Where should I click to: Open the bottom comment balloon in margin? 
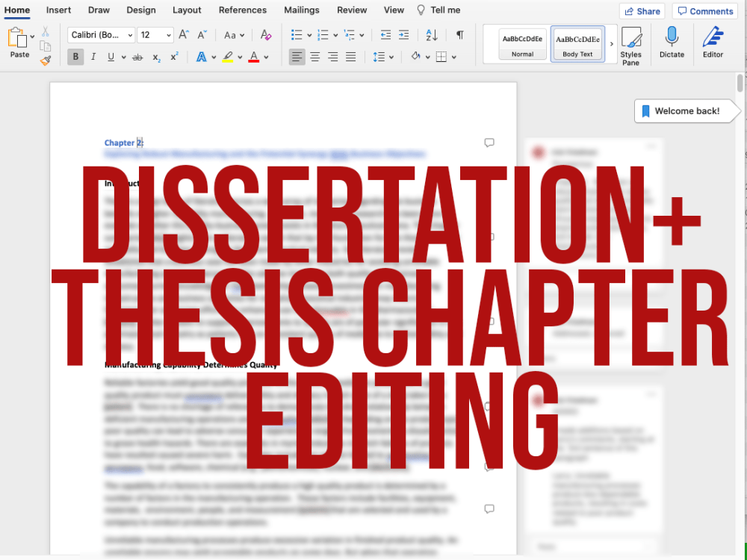[x=489, y=509]
